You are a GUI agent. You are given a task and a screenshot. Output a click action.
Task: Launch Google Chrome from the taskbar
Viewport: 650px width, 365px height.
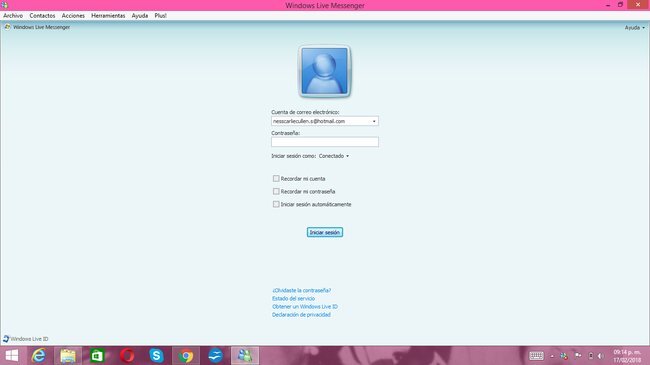pos(186,355)
